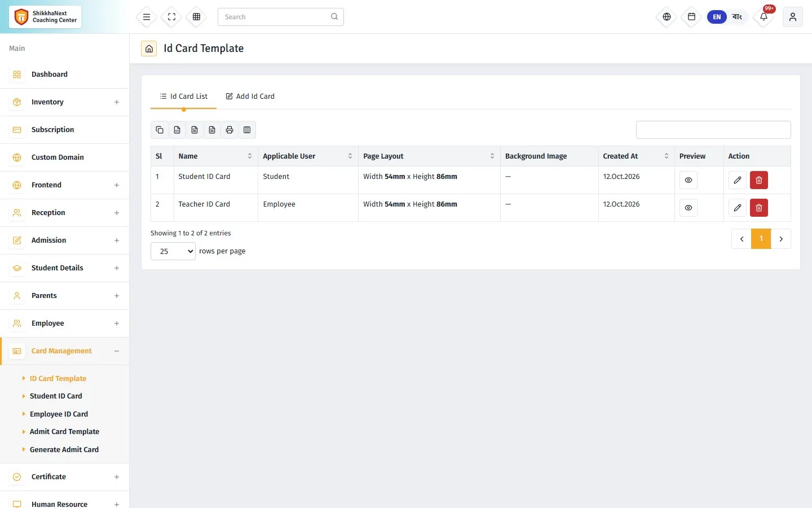Open notifications bell with 99+ badge
The image size is (812, 508).
(764, 17)
